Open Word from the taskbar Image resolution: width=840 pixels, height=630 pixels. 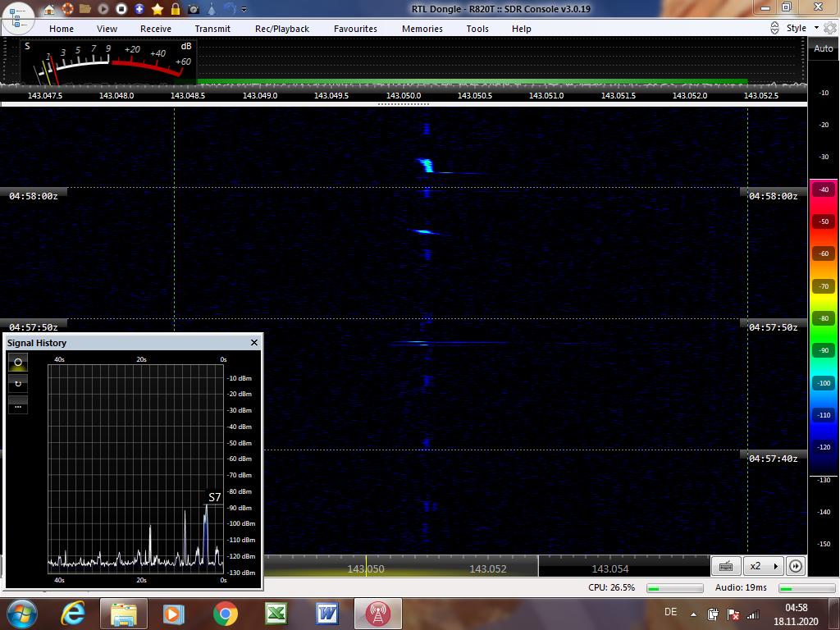point(326,614)
